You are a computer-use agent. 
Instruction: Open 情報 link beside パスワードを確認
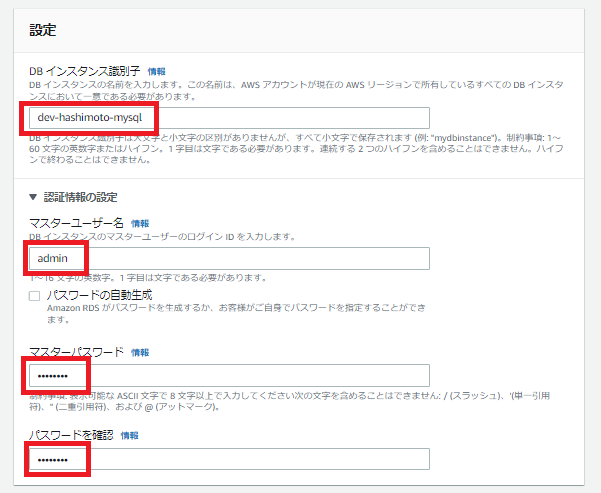[x=130, y=436]
